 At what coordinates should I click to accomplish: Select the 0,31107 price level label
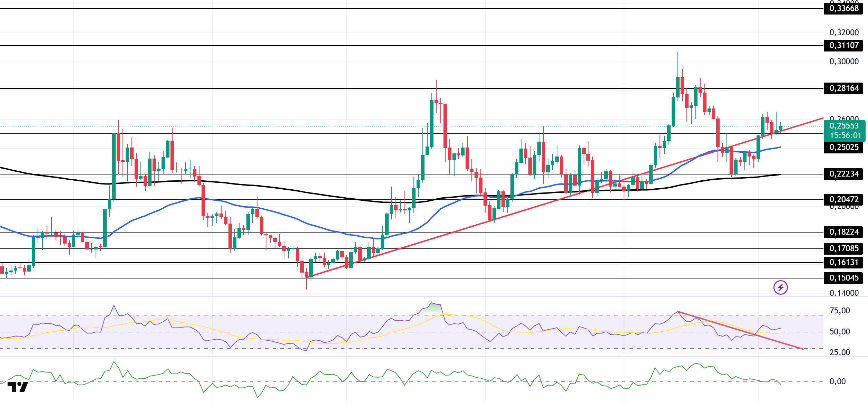click(843, 45)
